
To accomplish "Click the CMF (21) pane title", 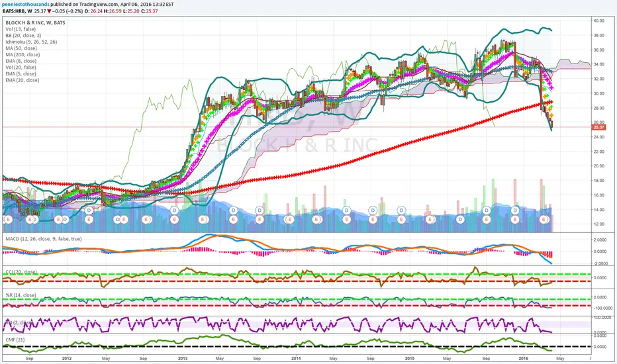I will pos(15,340).
